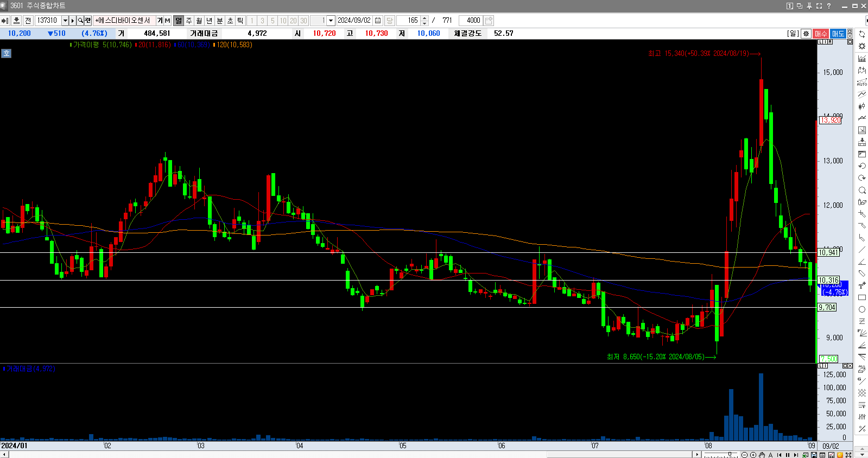Pause chart replay in the bottom bar
868x458 pixels.
coord(788,455)
